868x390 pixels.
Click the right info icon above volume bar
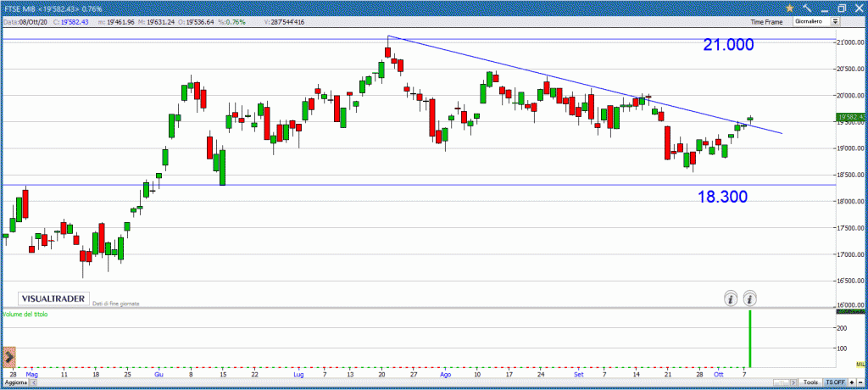749,299
